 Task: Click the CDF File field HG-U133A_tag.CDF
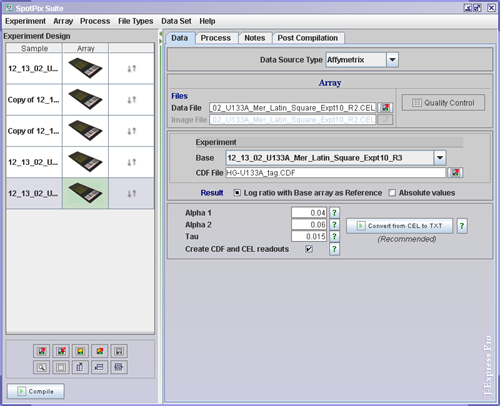pos(336,173)
